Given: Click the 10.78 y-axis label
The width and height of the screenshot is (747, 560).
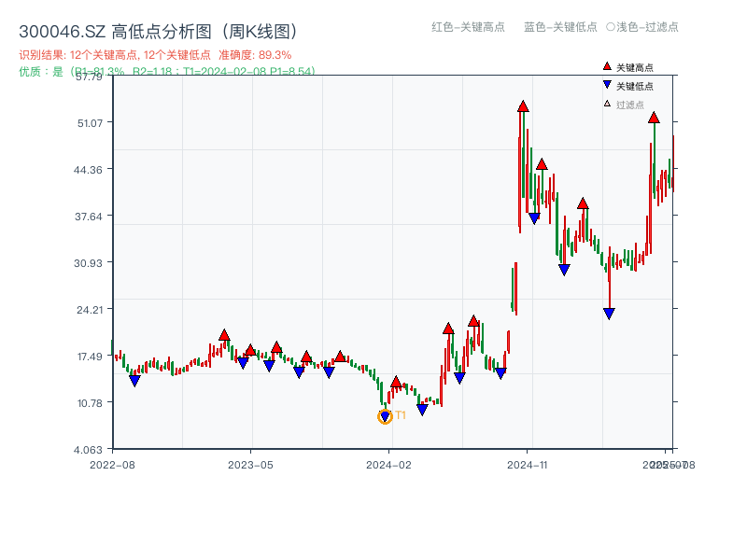Looking at the screenshot, I should tap(90, 403).
